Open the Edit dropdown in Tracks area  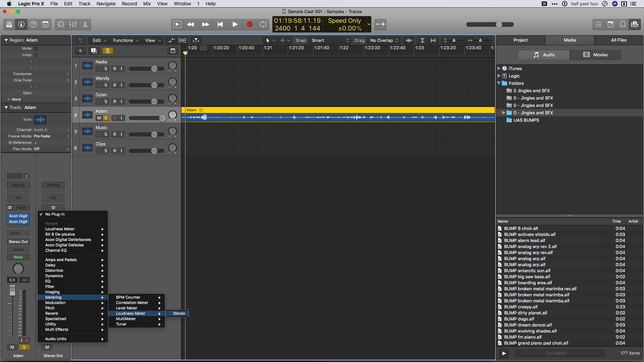click(x=99, y=41)
